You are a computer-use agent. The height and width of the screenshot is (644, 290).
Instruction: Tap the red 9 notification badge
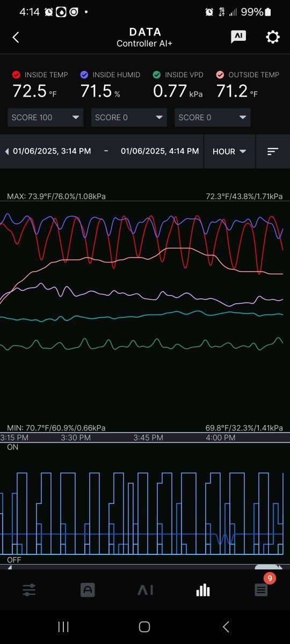tap(270, 579)
